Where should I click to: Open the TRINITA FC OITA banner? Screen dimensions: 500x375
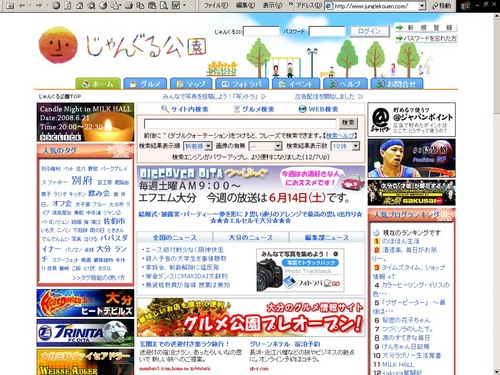click(x=85, y=333)
